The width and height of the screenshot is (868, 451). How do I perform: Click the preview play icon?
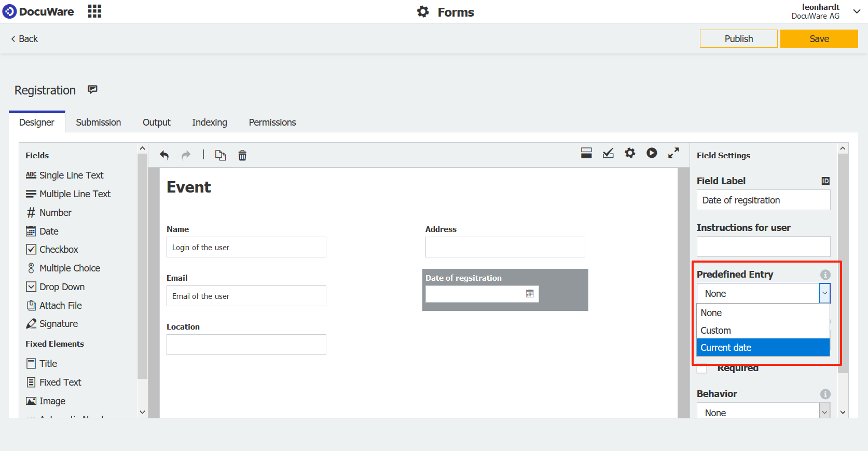[652, 153]
